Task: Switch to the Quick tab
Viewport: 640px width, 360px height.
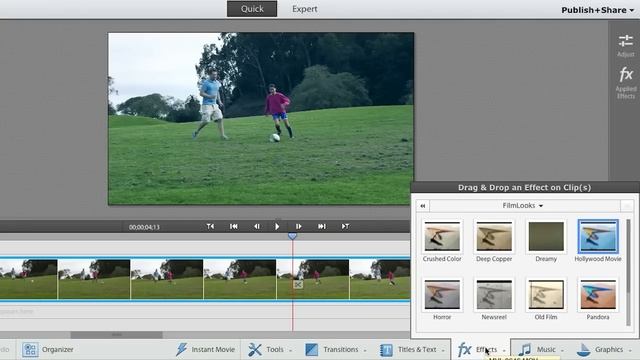Action: coord(252,9)
